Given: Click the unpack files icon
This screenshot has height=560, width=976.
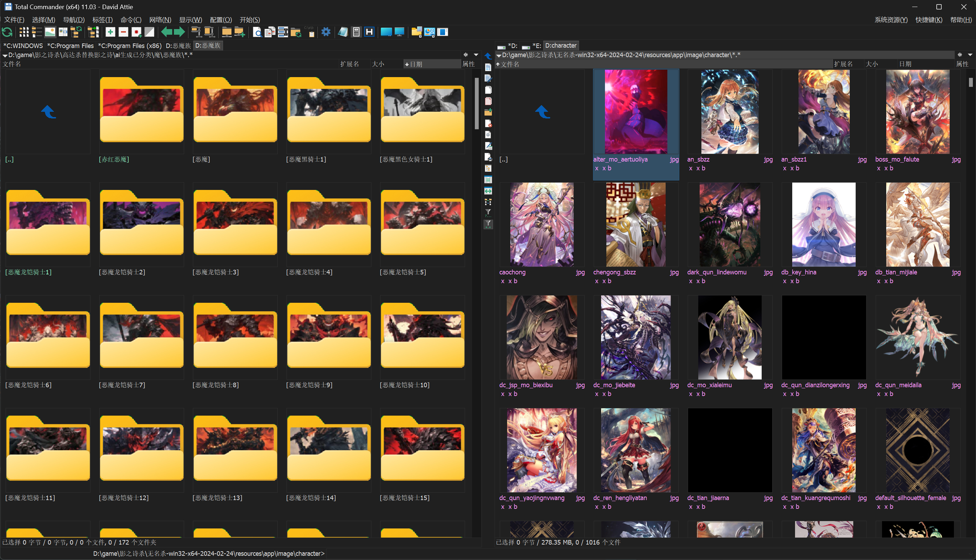Looking at the screenshot, I should (x=209, y=32).
